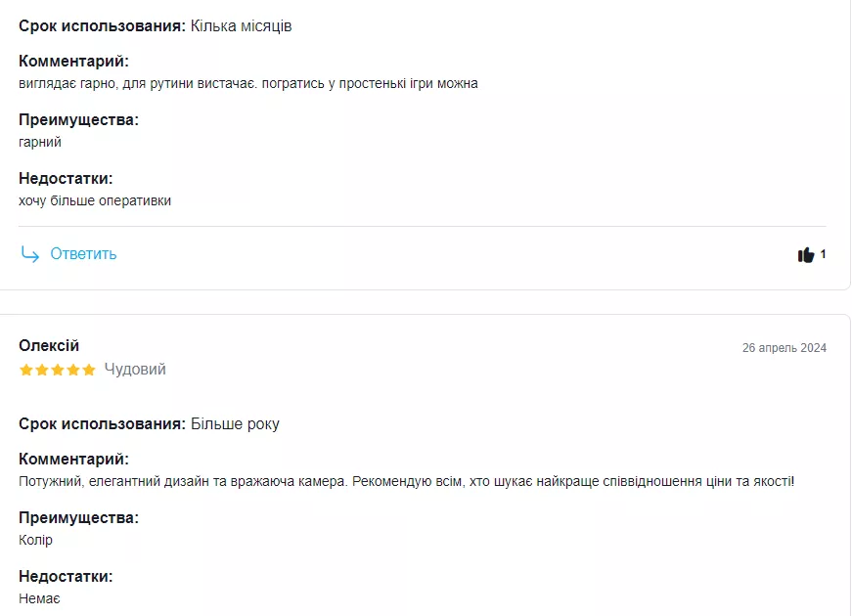Viewport: 852px width, 616px height.
Task: Click the Чудовий rating label
Action: 136,370
